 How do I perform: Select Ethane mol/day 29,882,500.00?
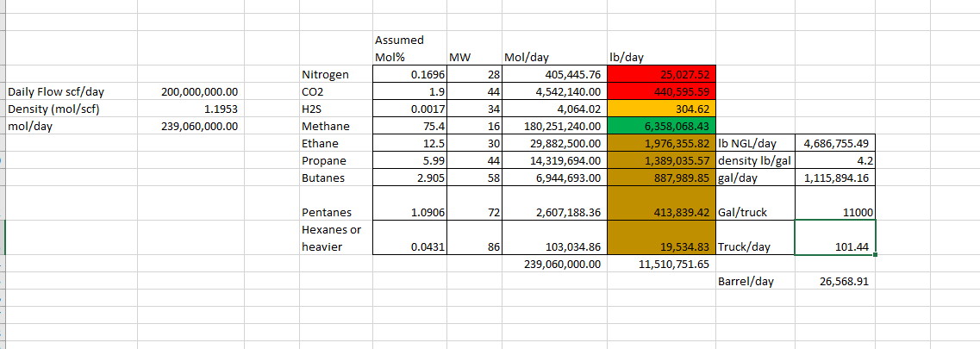[554, 144]
